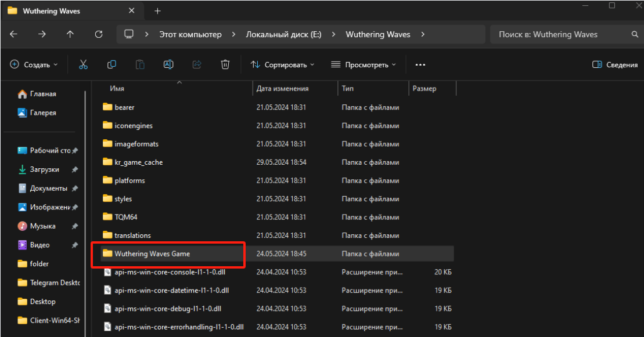Open the three-dots more options menu
This screenshot has height=337, width=644.
420,65
